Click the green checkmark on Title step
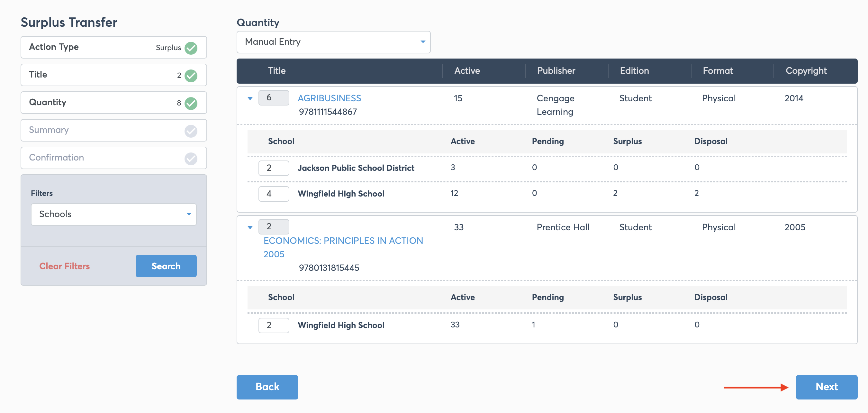Screen dimensions: 868x413 pyautogui.click(x=191, y=75)
